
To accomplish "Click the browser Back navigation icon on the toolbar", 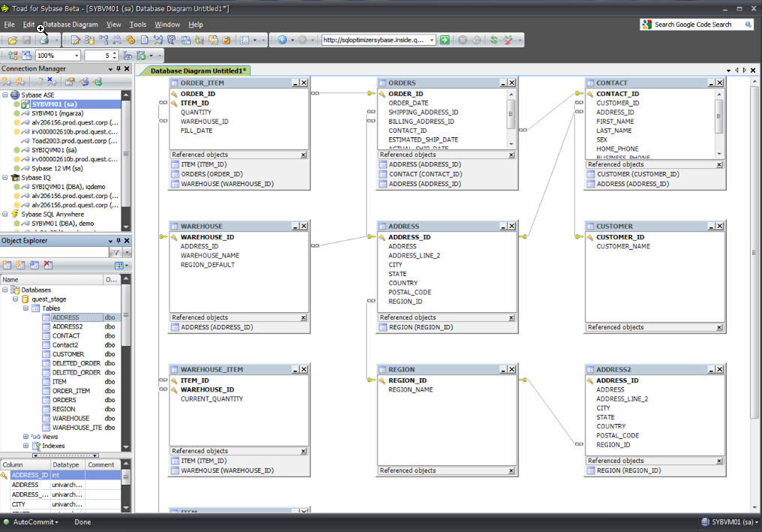I will [282, 40].
